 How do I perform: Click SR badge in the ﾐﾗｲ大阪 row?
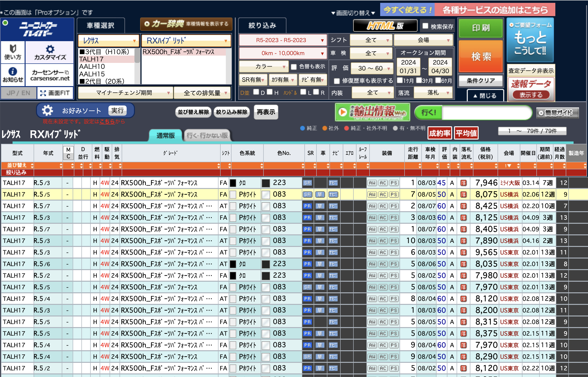[x=307, y=183]
